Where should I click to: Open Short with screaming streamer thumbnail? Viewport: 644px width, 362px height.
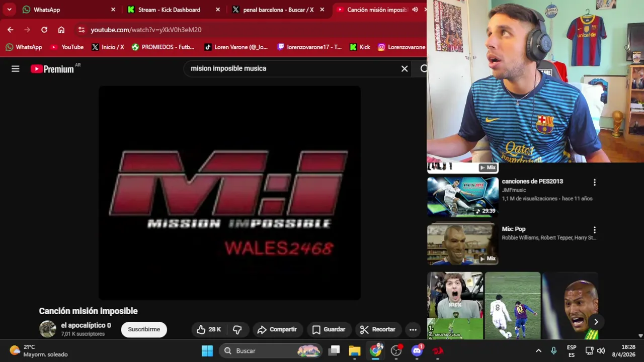(455, 306)
